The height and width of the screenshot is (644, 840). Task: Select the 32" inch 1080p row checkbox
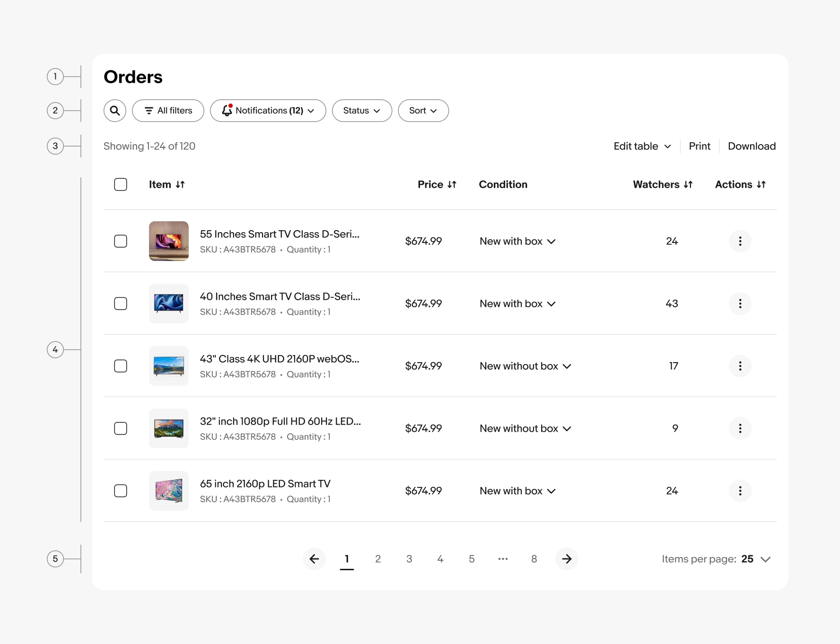121,428
